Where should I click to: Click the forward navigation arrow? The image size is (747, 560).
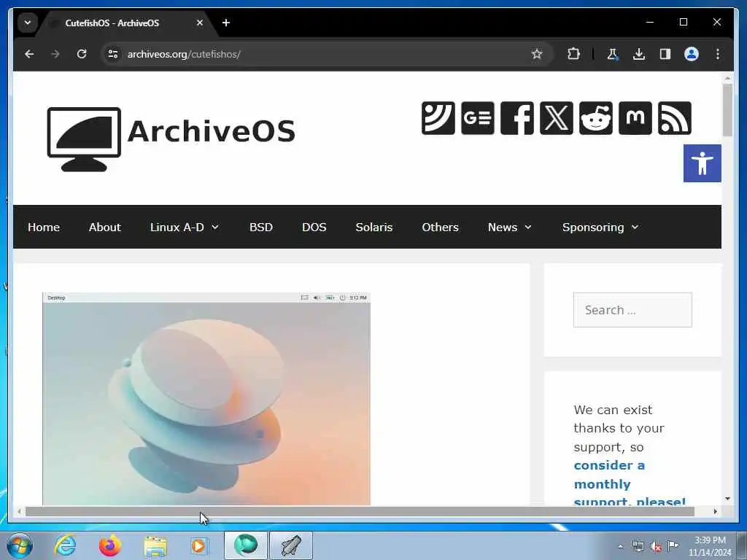[x=55, y=54]
